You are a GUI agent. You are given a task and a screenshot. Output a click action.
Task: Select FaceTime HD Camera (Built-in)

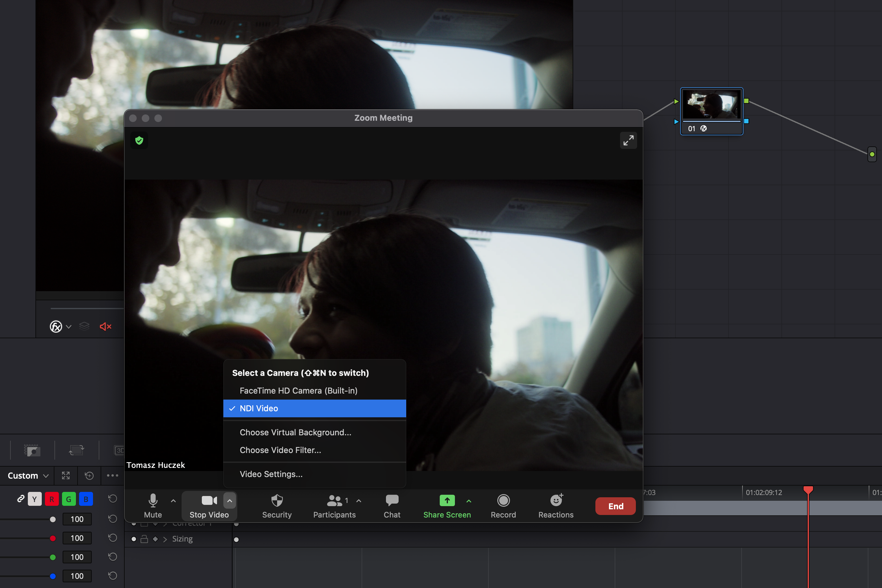pyautogui.click(x=314, y=390)
